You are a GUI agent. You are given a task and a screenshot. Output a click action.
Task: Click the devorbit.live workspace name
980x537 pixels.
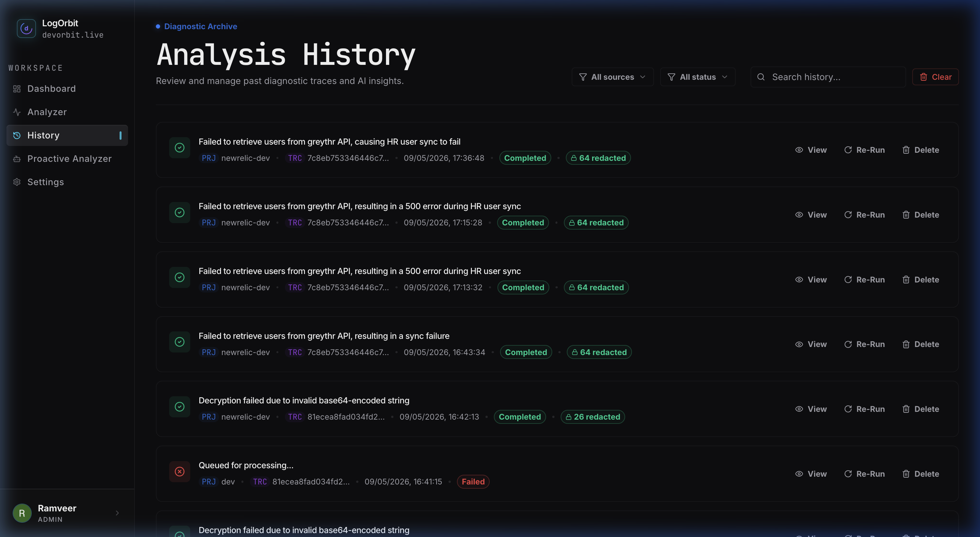(x=73, y=35)
